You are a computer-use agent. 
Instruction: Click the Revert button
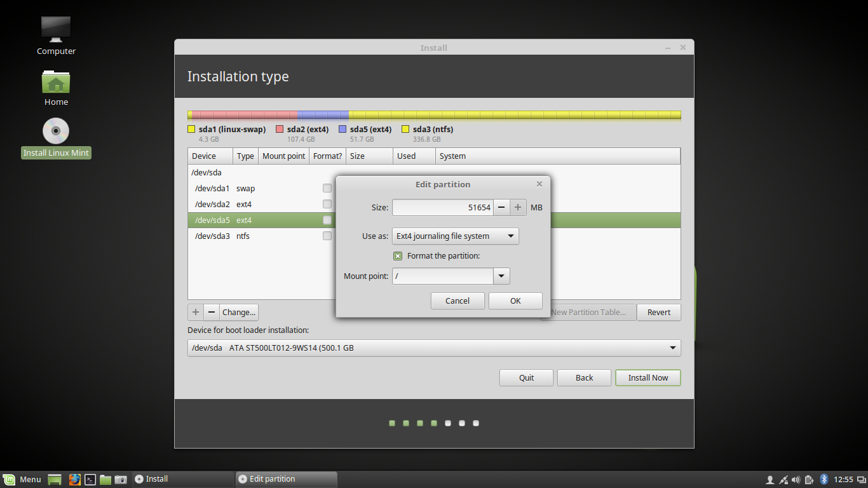(x=659, y=312)
